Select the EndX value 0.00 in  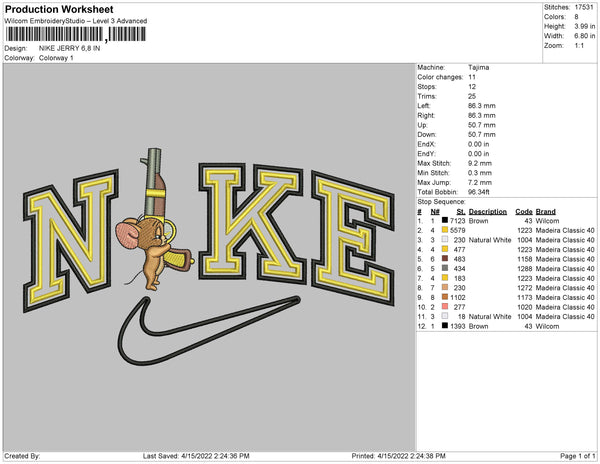[x=478, y=144]
